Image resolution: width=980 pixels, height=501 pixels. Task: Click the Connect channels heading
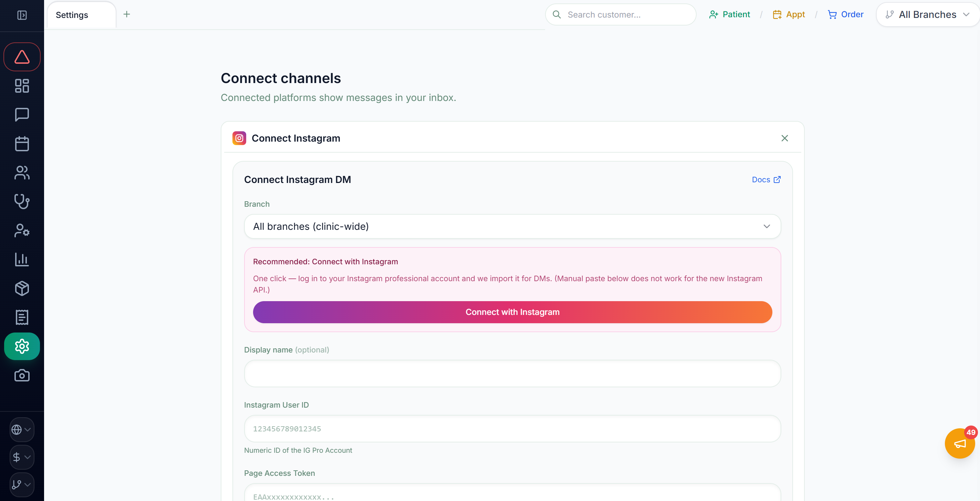tap(281, 78)
